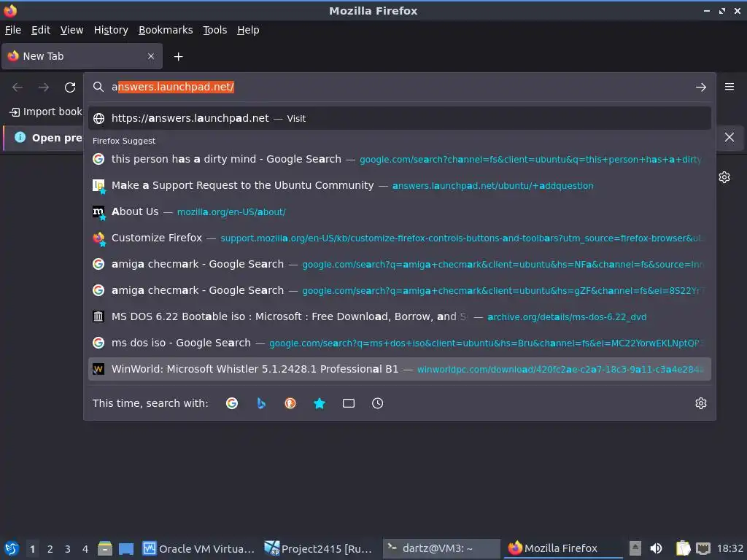Click the removable media eject tray icon
The width and height of the screenshot is (747, 560).
(635, 548)
